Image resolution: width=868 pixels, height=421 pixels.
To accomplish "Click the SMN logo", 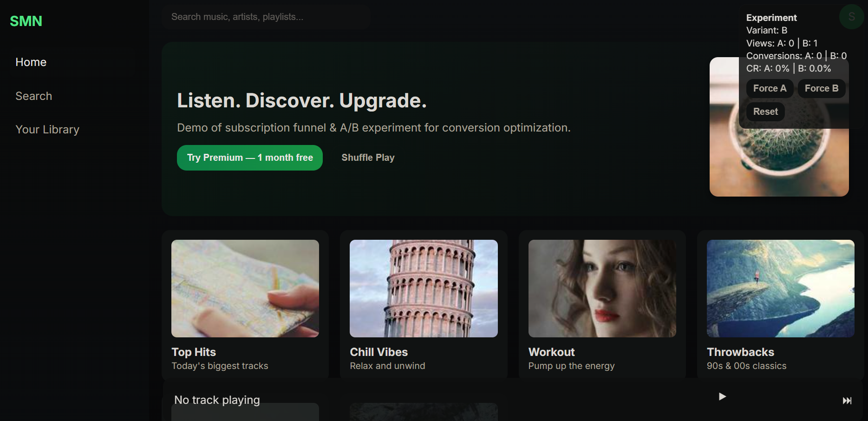I will [x=26, y=21].
